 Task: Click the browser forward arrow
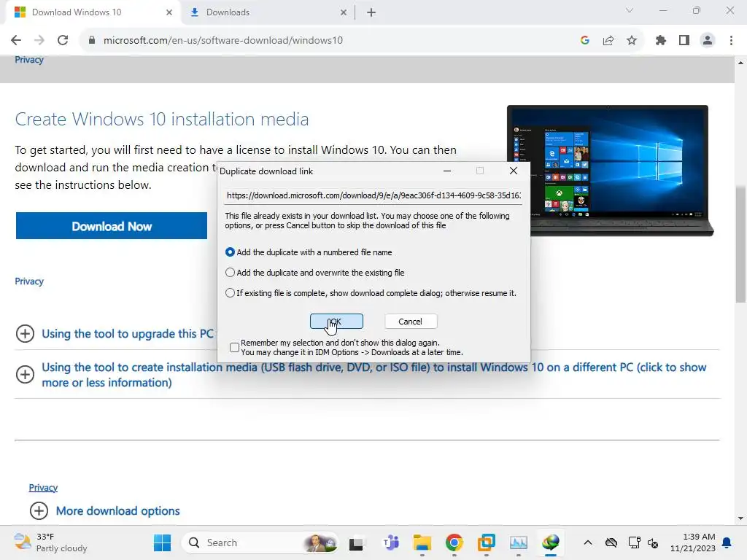click(x=39, y=41)
